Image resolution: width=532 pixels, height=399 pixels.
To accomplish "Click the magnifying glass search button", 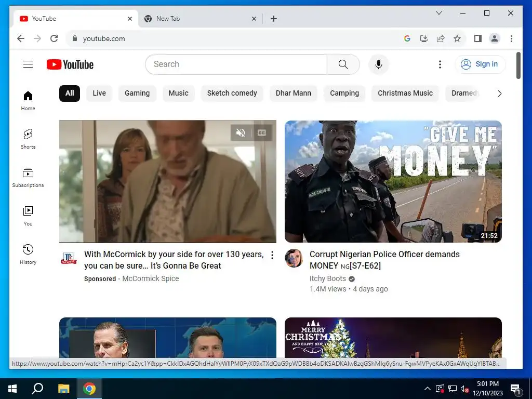I will [x=343, y=64].
